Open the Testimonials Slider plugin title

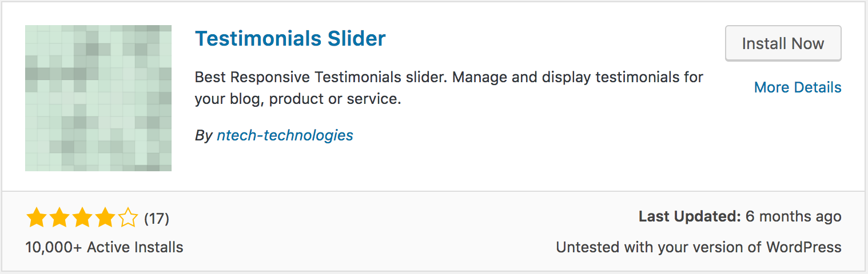(290, 38)
